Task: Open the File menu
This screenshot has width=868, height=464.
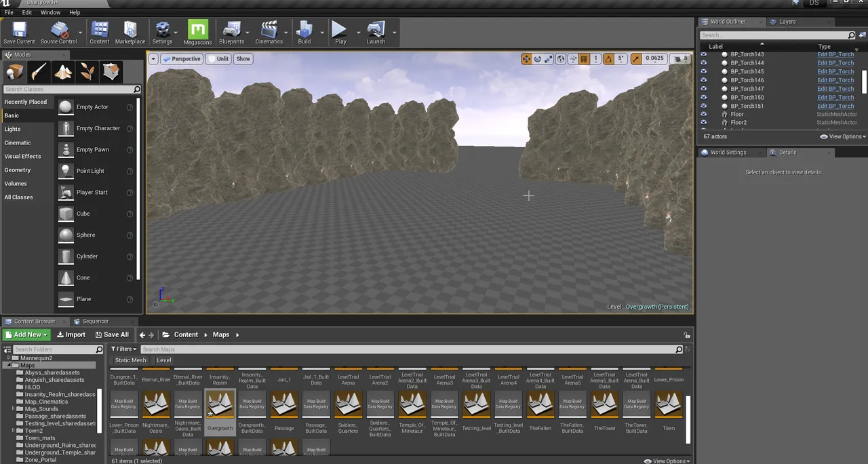Action: pos(9,12)
